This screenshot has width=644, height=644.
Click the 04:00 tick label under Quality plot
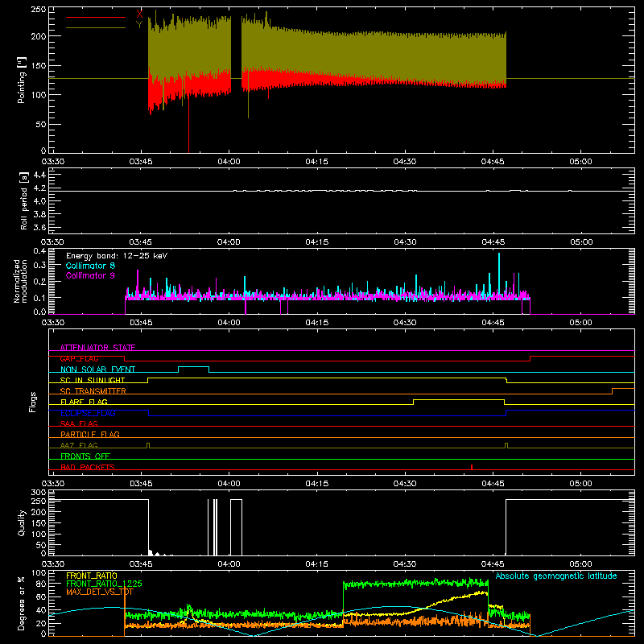click(x=229, y=564)
